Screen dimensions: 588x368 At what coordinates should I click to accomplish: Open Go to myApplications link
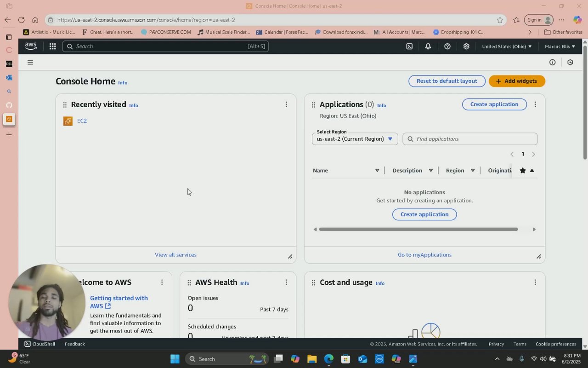pos(424,255)
